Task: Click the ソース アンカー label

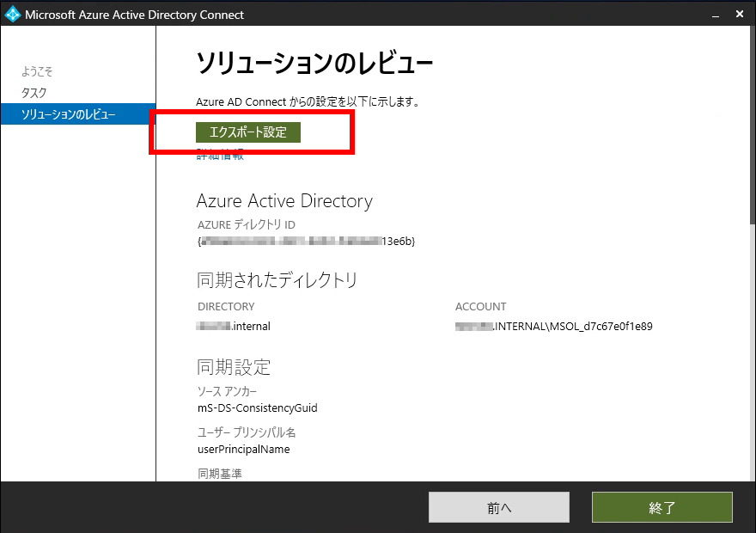Action: pos(227,391)
